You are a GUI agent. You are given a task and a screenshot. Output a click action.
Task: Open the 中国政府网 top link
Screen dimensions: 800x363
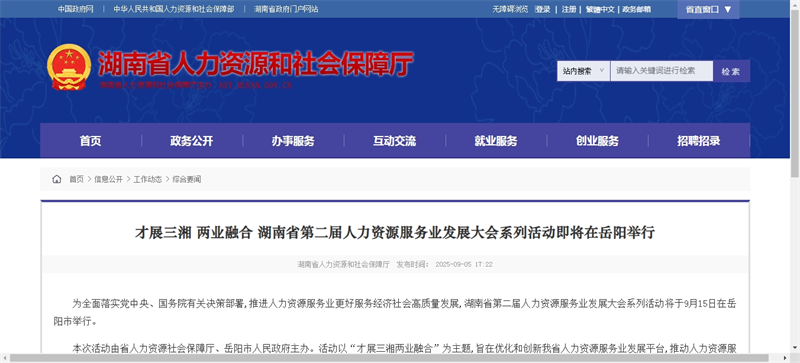point(75,9)
